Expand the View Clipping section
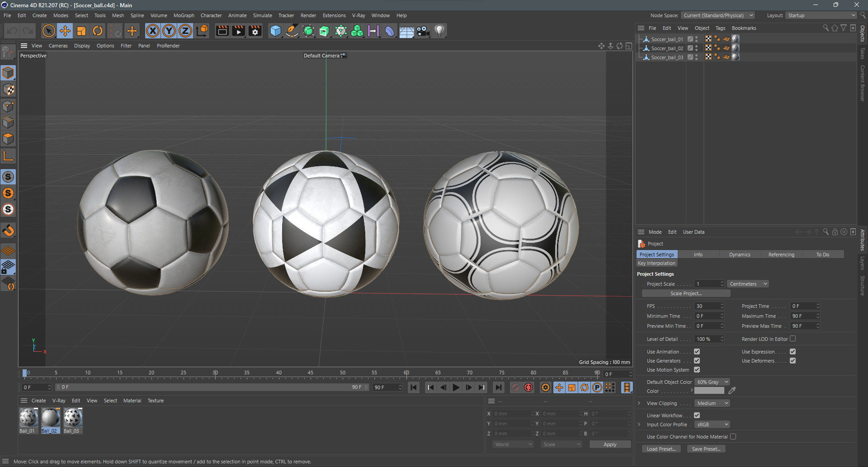This screenshot has width=868, height=467. coord(639,403)
